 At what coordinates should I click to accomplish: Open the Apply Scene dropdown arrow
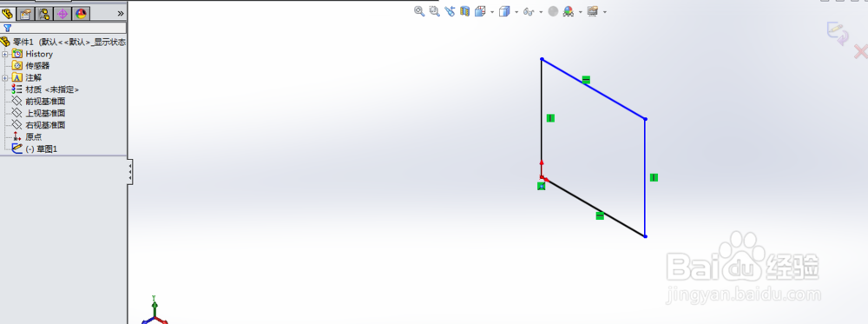pyautogui.click(x=580, y=11)
